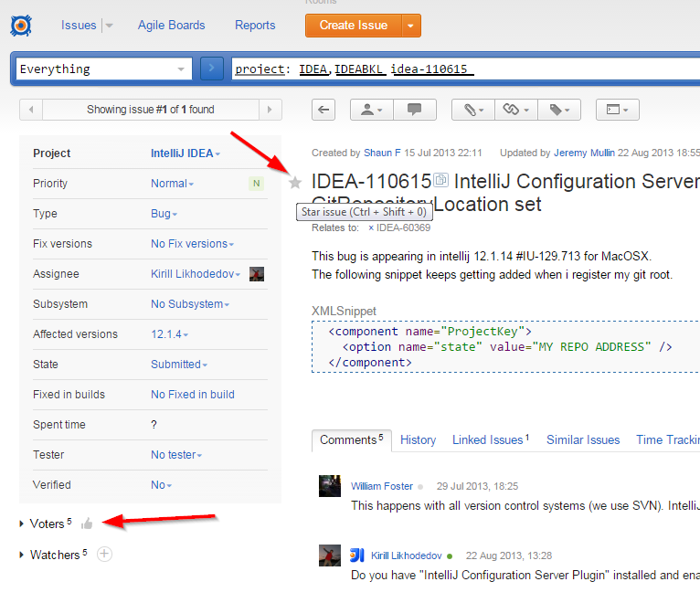The width and height of the screenshot is (700, 603).
Task: Run search with blue arrow button
Action: [x=212, y=69]
